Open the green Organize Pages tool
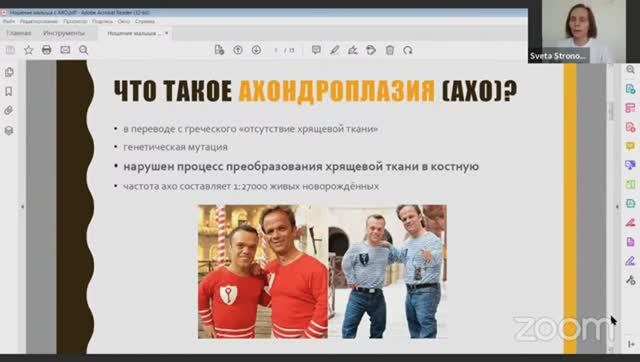 630,184
